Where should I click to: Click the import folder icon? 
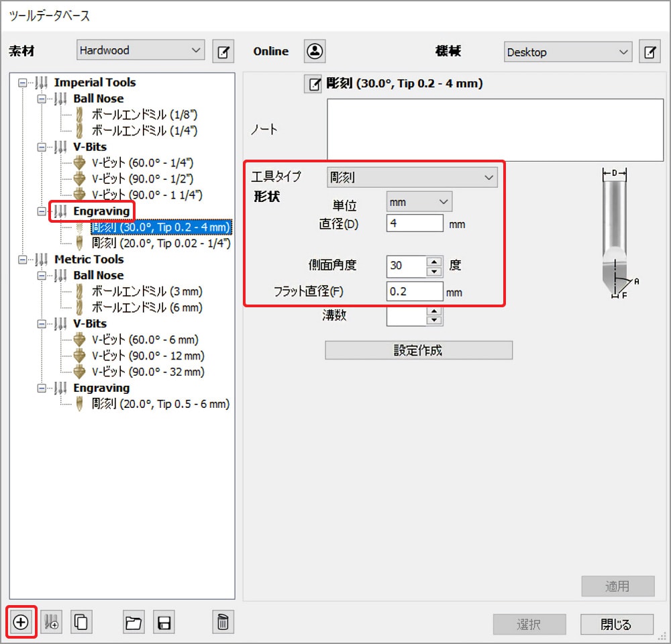pos(134,622)
